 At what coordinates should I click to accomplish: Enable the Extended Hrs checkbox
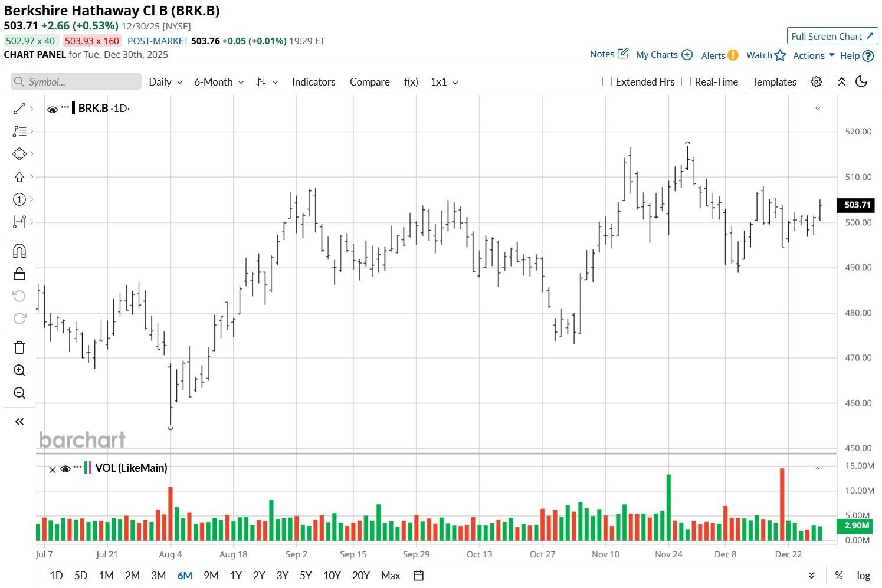(x=606, y=81)
